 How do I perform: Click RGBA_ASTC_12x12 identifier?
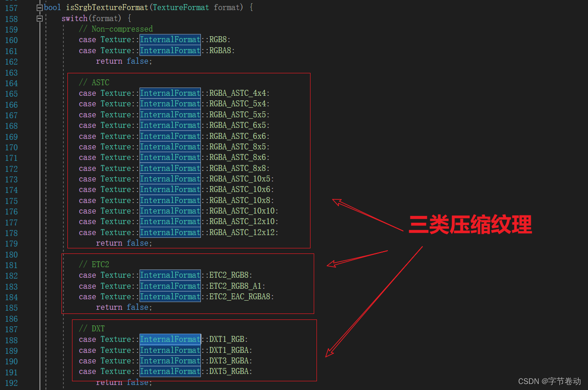(242, 232)
